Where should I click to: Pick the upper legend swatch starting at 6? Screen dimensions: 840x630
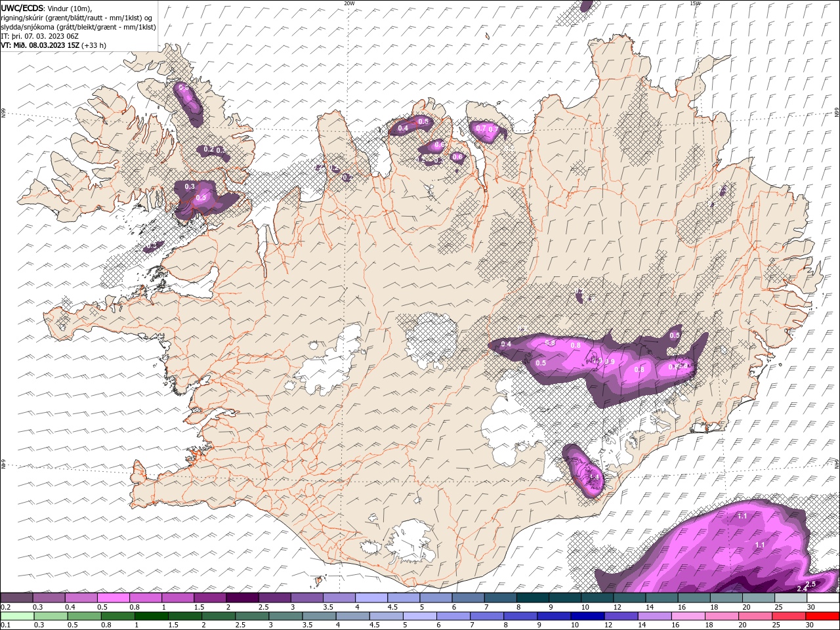[x=467, y=598]
